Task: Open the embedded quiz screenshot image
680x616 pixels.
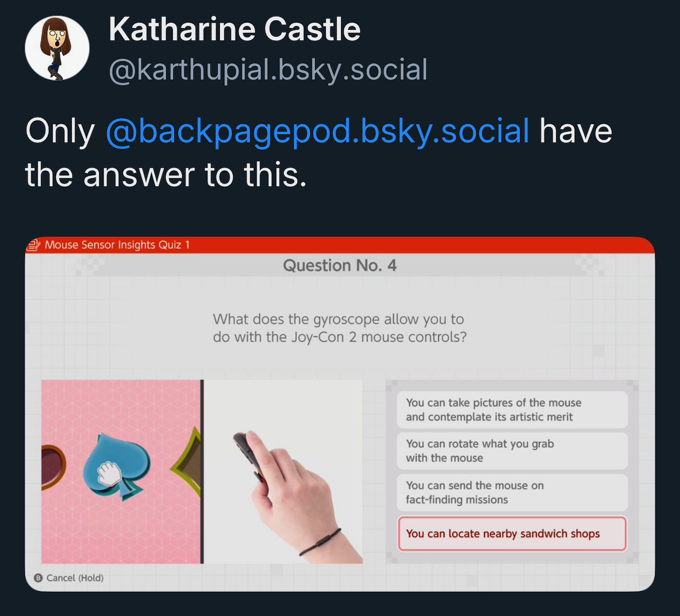Action: click(340, 414)
